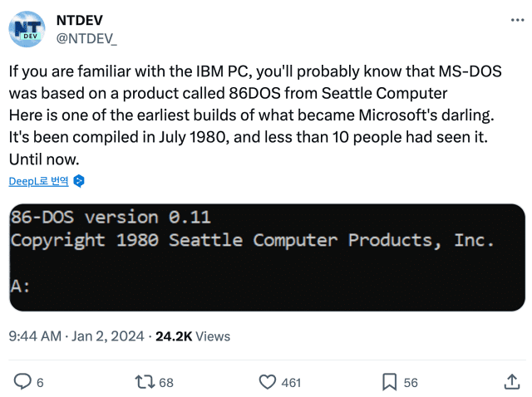Click the Jan 2, 2024 post date

pyautogui.click(x=108, y=336)
